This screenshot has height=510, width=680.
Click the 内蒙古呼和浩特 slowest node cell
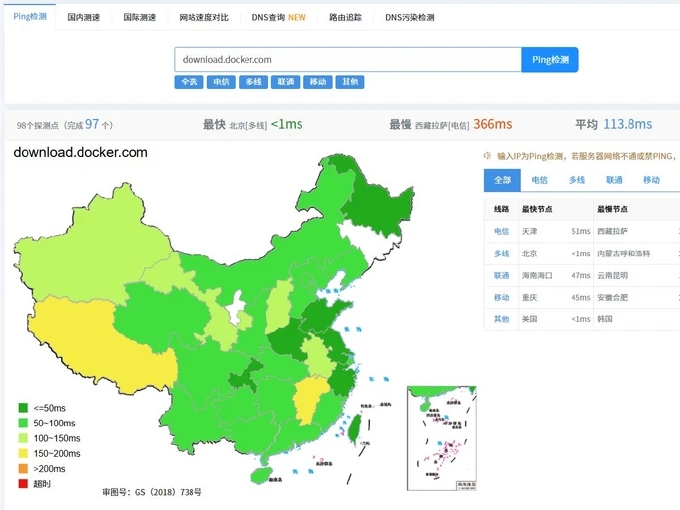624,254
